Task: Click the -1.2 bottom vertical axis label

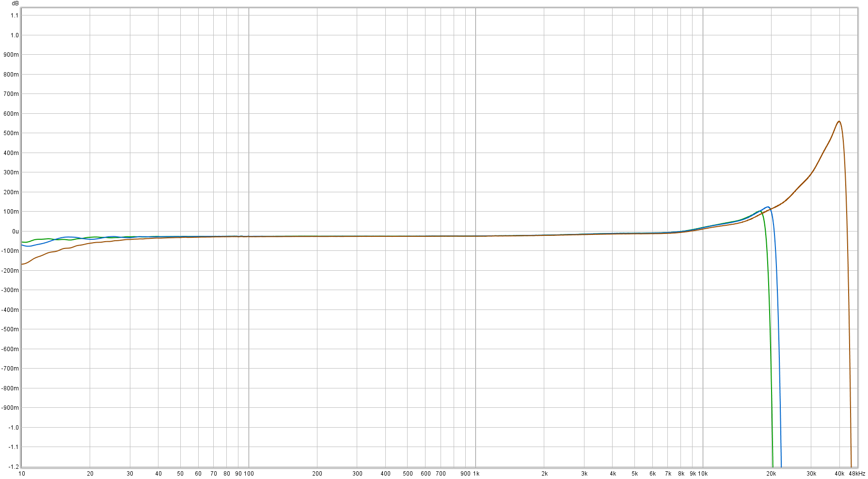Action: coord(14,467)
